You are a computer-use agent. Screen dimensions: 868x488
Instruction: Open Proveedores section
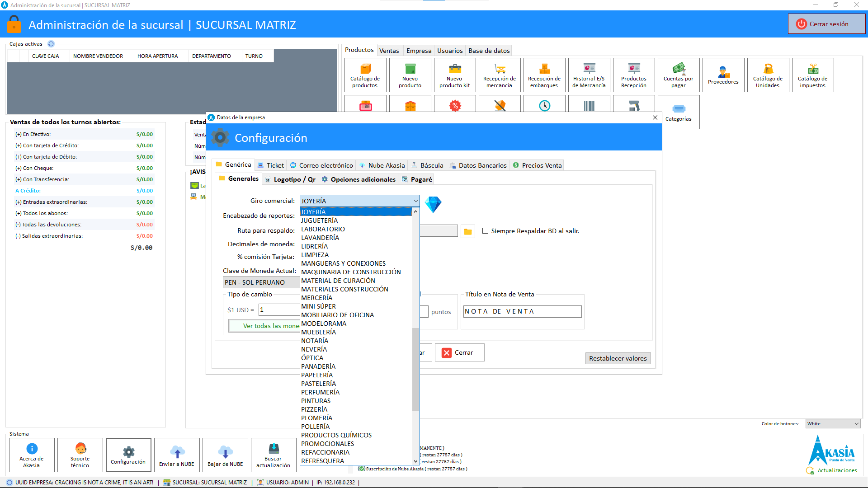(x=723, y=75)
